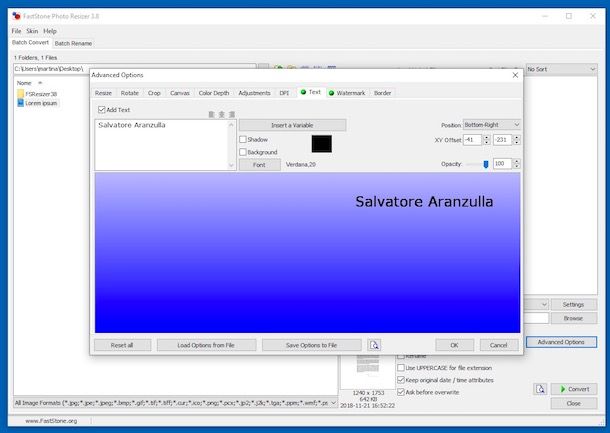Click the Close button in main window
Screen dimensions: 610x433
click(x=574, y=403)
